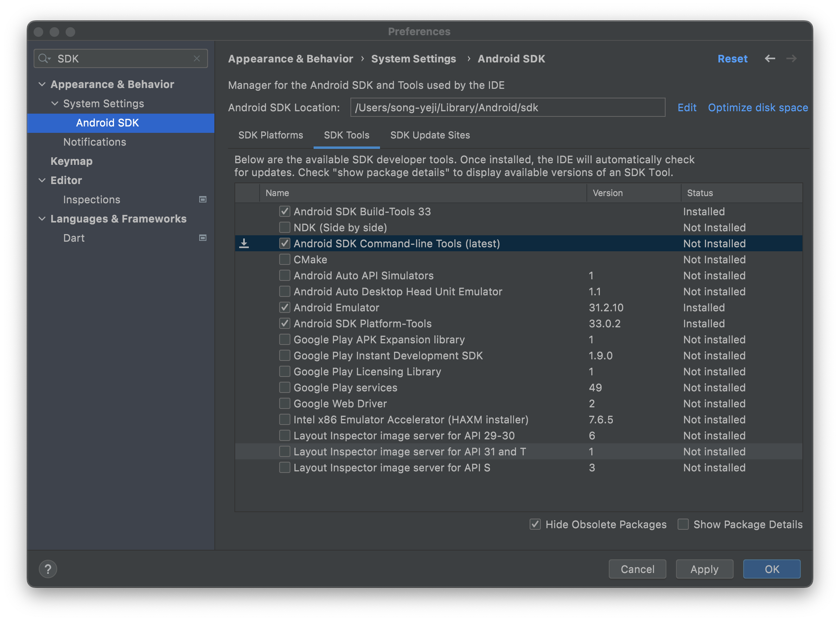Click the Optimize disk space link
This screenshot has height=621, width=840.
(x=758, y=107)
